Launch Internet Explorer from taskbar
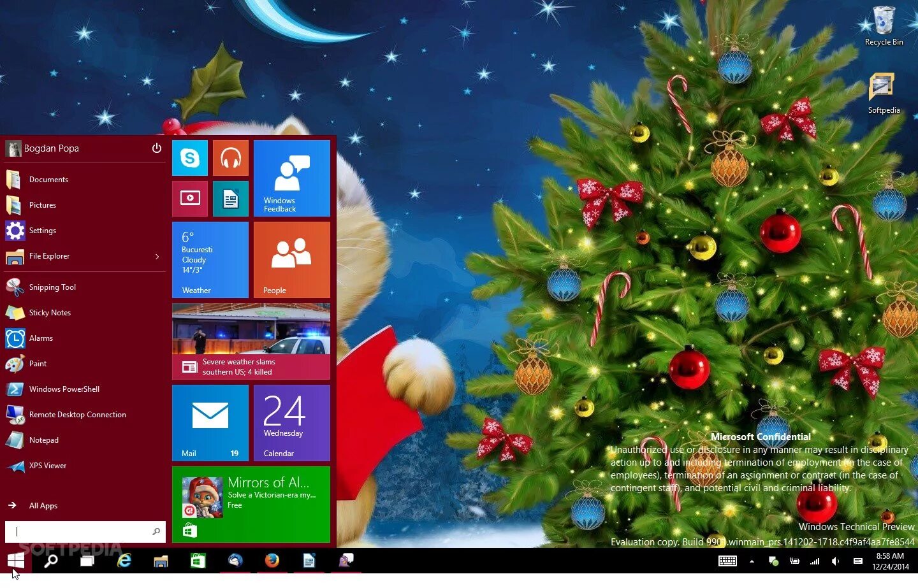Viewport: 918px width, 588px height. coord(124,561)
